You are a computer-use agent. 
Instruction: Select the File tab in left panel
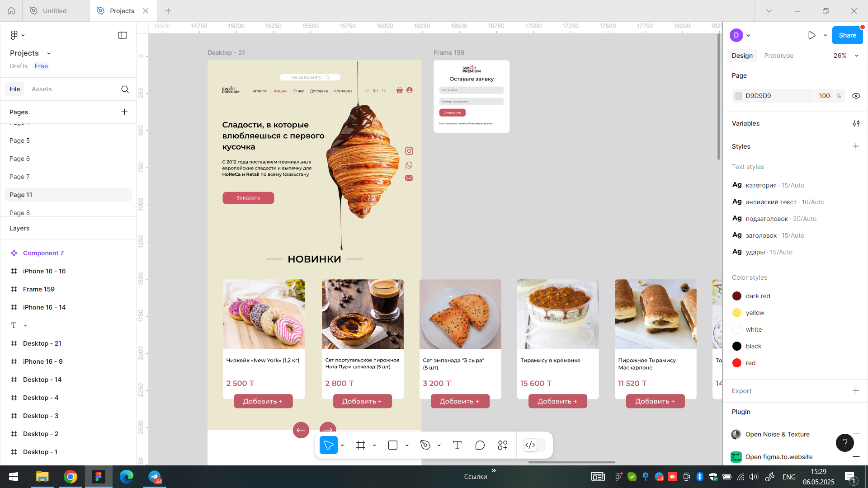[15, 89]
